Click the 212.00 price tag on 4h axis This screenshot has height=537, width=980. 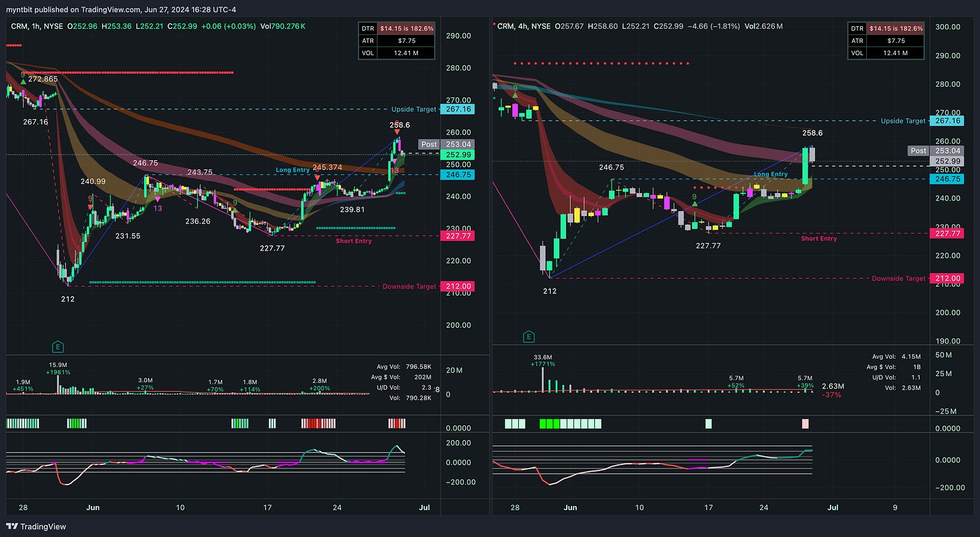(947, 279)
